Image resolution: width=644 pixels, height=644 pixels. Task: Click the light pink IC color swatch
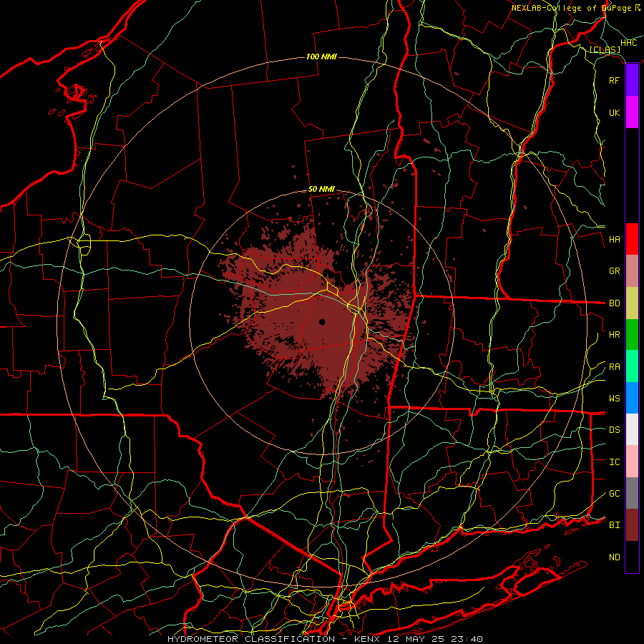(x=632, y=462)
